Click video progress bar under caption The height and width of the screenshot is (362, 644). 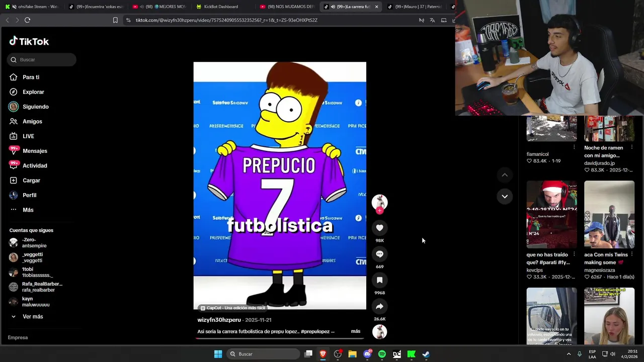click(x=280, y=338)
